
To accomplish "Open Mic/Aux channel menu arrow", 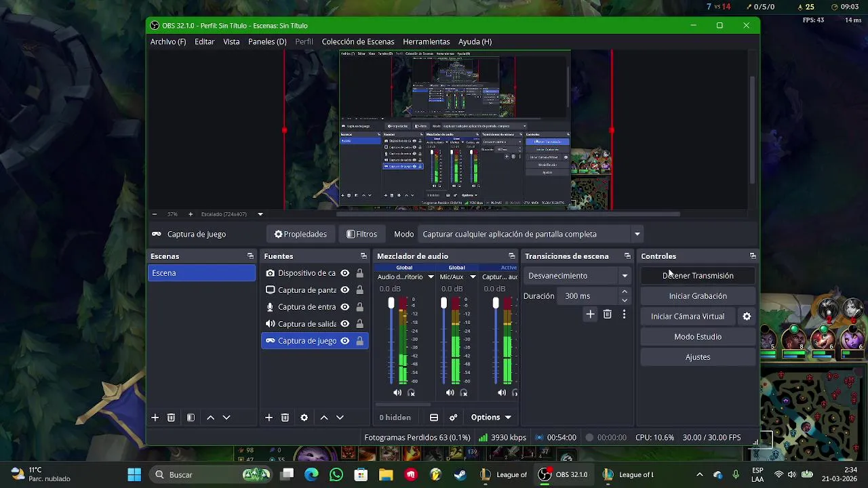I will point(473,277).
